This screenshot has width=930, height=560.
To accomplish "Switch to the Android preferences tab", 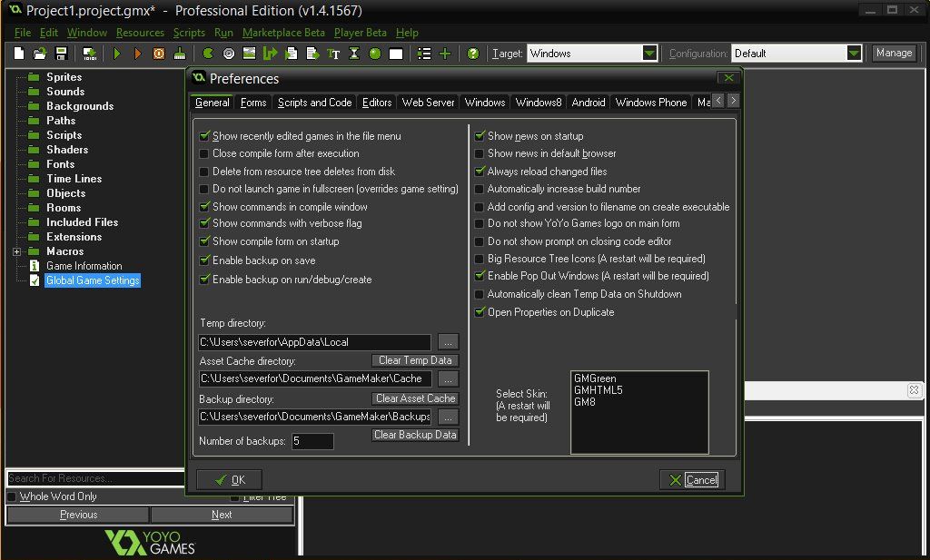I will coord(588,103).
